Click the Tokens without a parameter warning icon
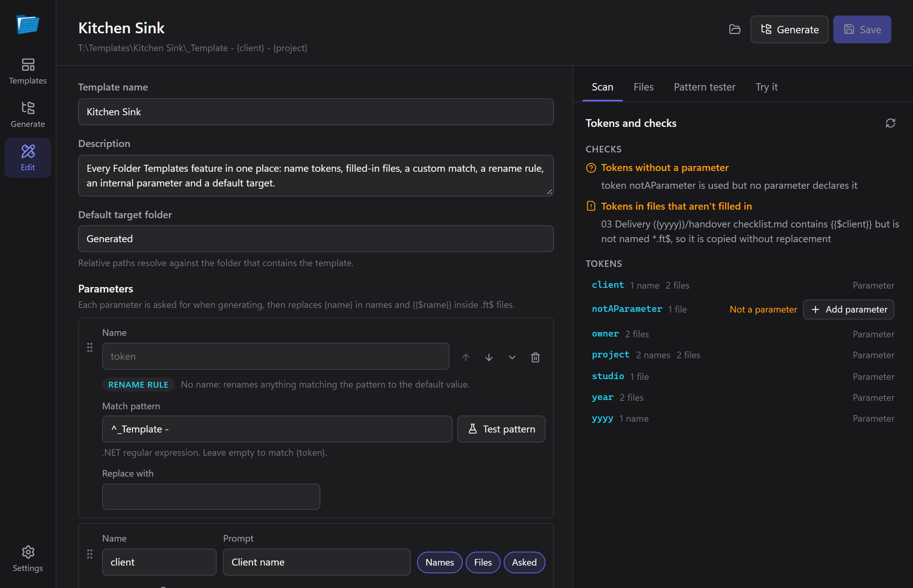 tap(591, 168)
